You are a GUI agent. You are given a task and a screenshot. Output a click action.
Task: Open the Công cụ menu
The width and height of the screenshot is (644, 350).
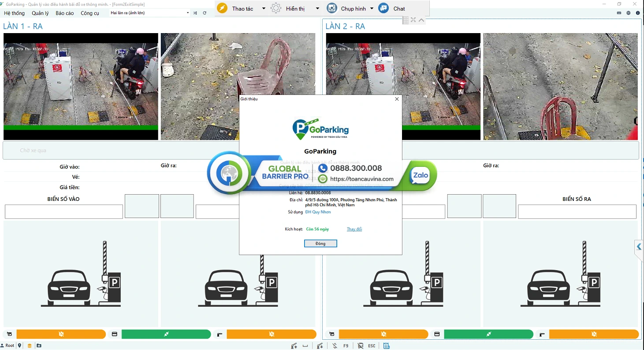tap(90, 13)
